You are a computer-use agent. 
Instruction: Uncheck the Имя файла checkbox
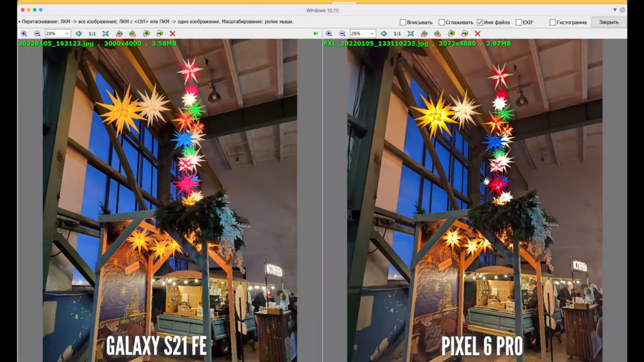click(x=480, y=22)
